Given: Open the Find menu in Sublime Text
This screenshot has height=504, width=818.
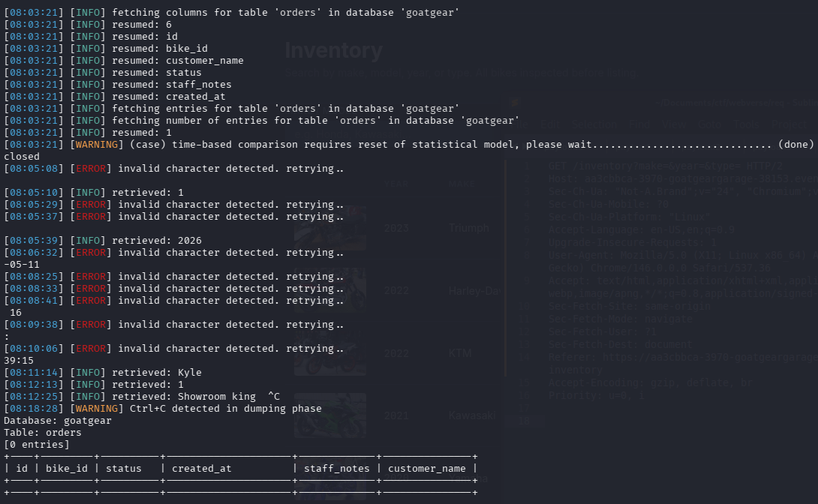Looking at the screenshot, I should (639, 124).
